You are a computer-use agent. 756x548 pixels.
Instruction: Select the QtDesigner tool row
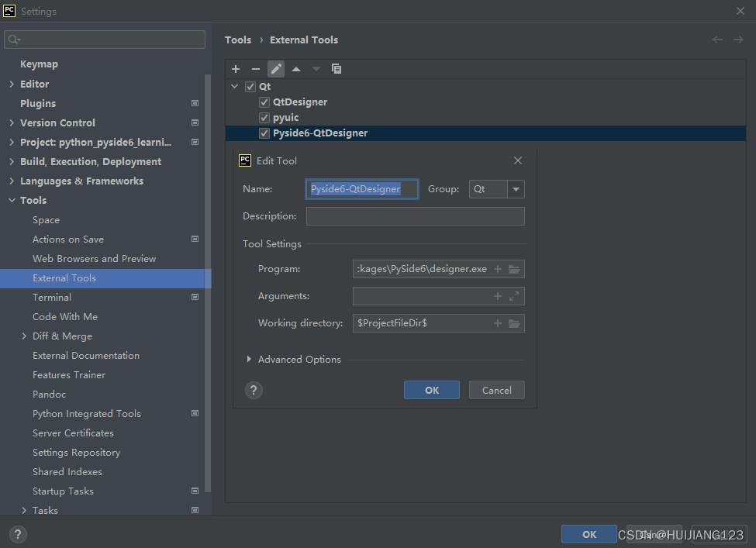coord(485,102)
